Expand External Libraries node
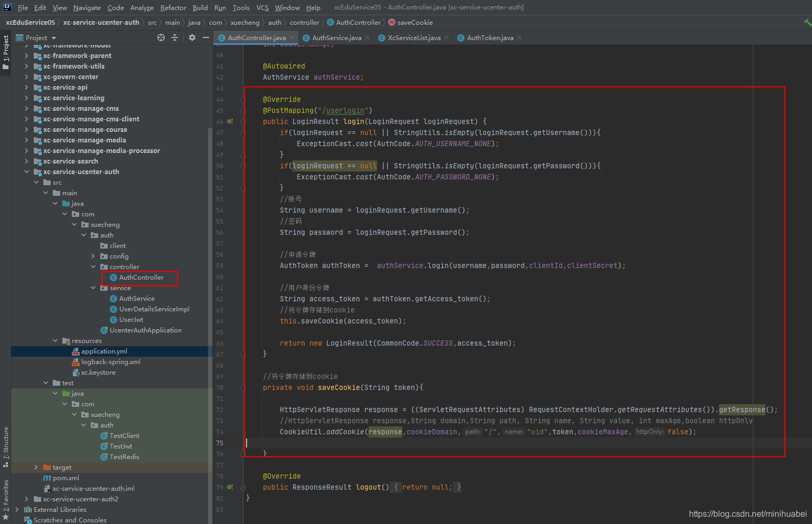This screenshot has height=524, width=812. [17, 509]
